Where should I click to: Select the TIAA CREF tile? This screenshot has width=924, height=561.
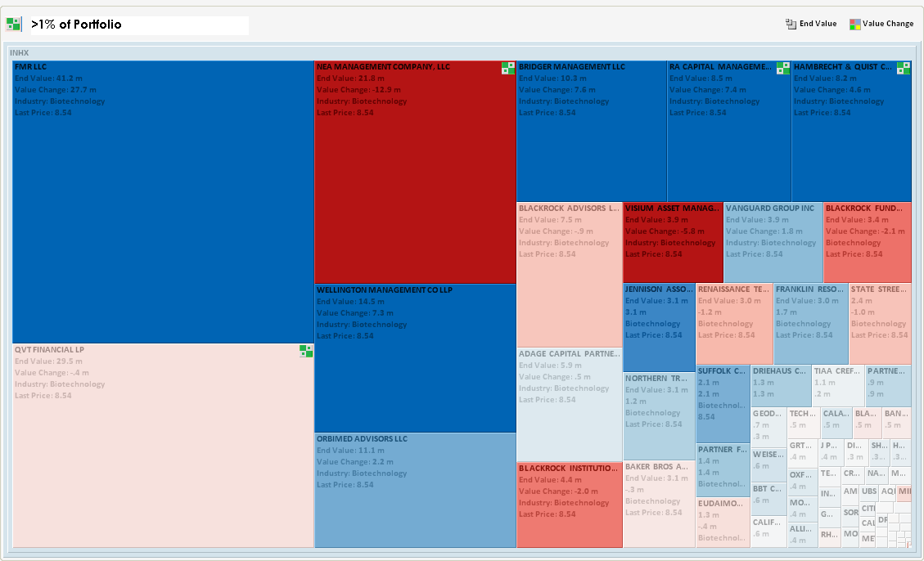(x=839, y=386)
